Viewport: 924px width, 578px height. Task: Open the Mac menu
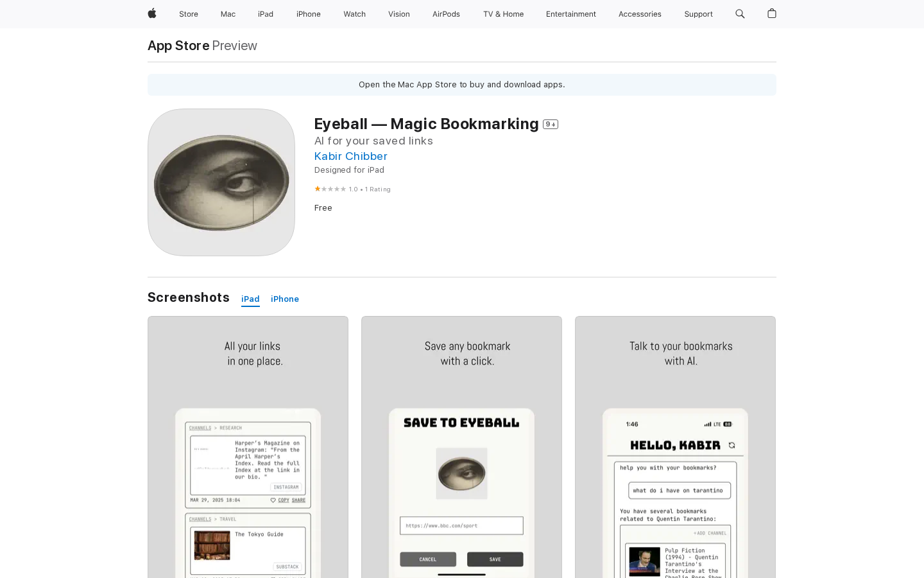228,14
